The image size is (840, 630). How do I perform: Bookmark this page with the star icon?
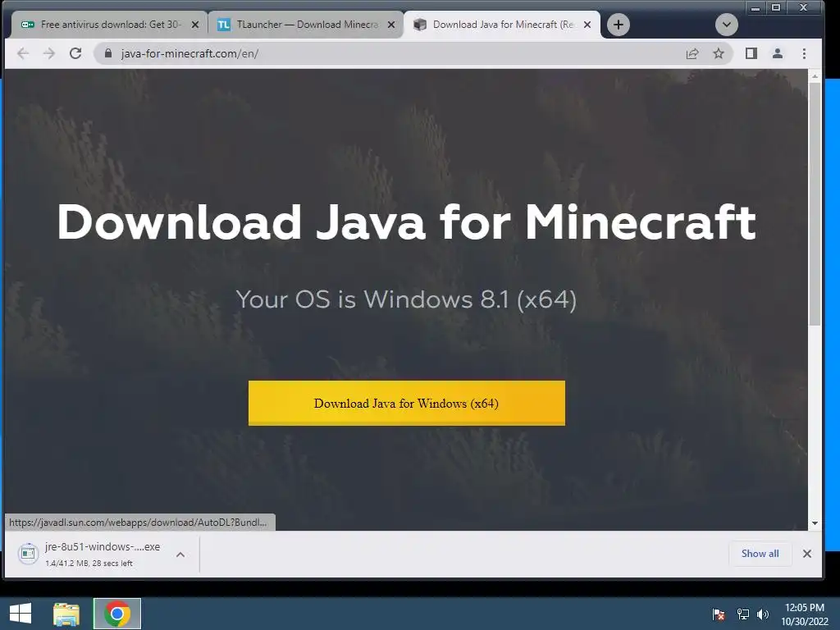(x=719, y=53)
